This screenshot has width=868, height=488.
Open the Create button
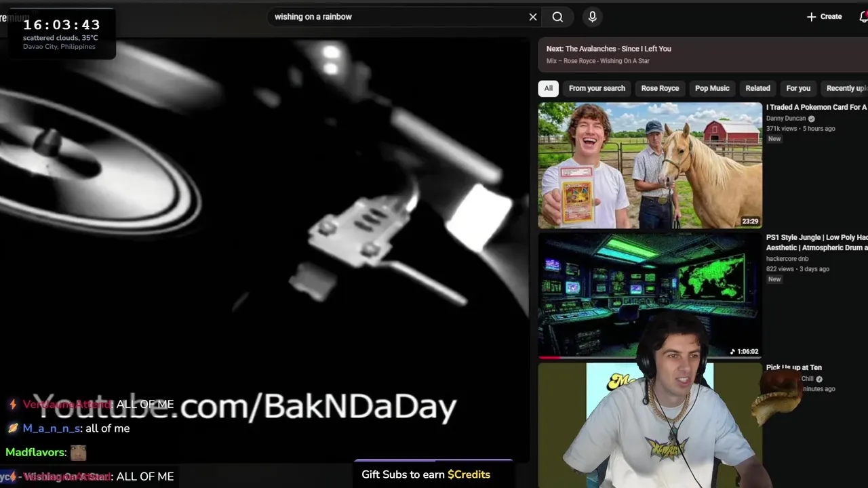tap(824, 17)
